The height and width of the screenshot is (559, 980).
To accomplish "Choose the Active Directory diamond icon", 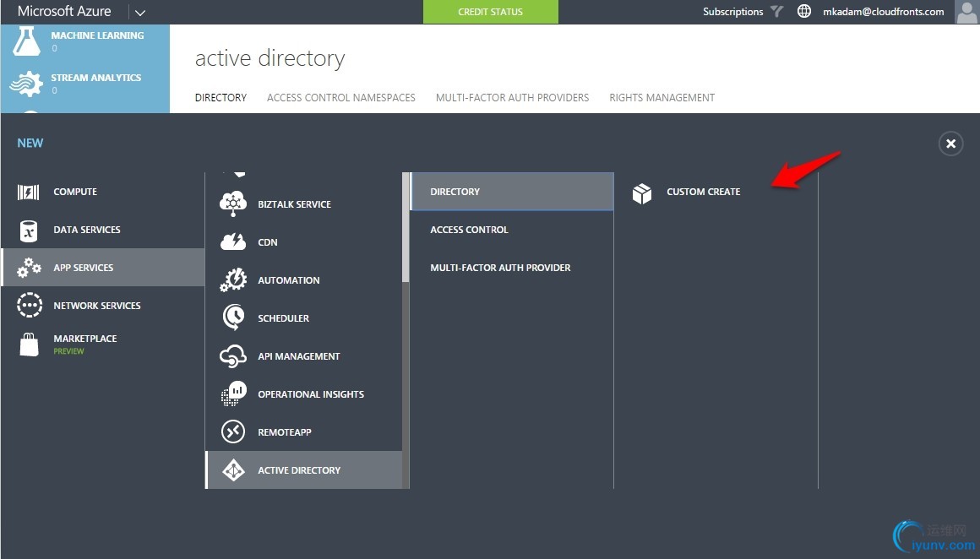I will point(234,469).
